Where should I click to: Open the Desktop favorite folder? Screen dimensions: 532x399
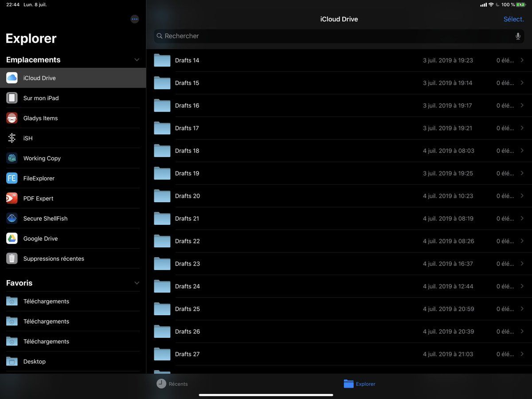click(34, 361)
